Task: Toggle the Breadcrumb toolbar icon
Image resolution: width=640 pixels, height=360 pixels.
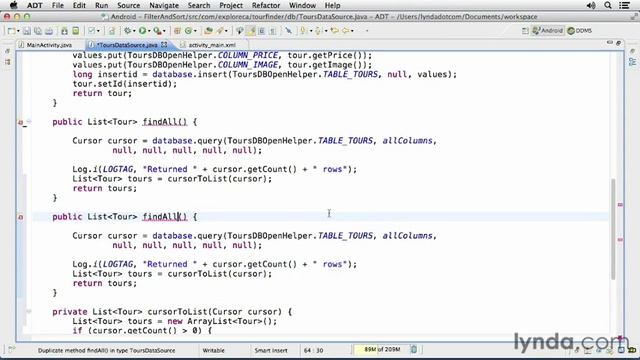Action: coord(240,31)
